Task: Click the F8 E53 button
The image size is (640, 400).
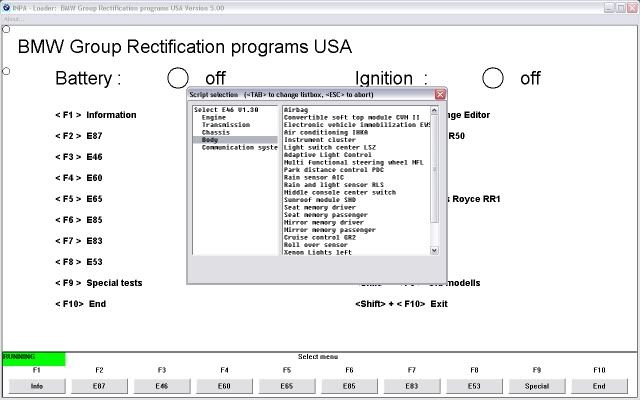Action: click(474, 386)
